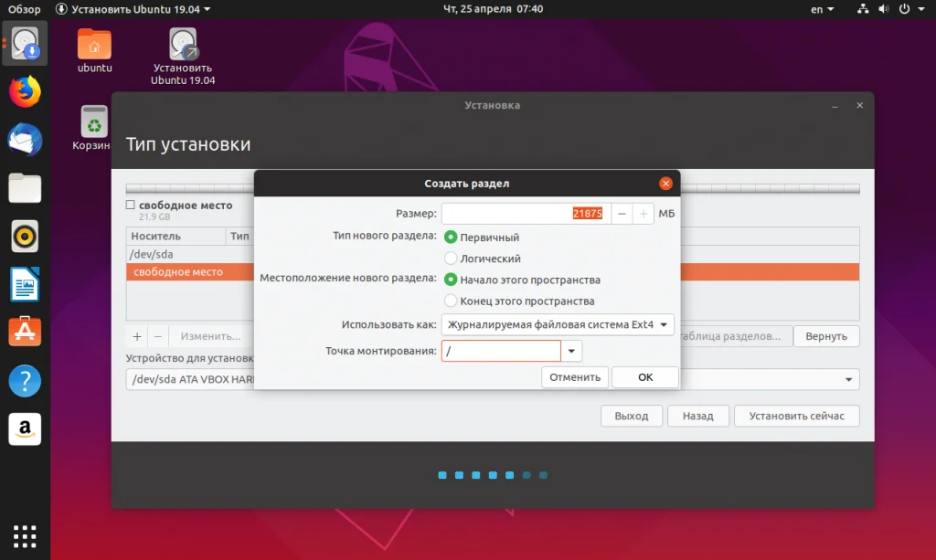The width and height of the screenshot is (936, 560).
Task: Go back with the Назад button
Action: pyautogui.click(x=697, y=416)
